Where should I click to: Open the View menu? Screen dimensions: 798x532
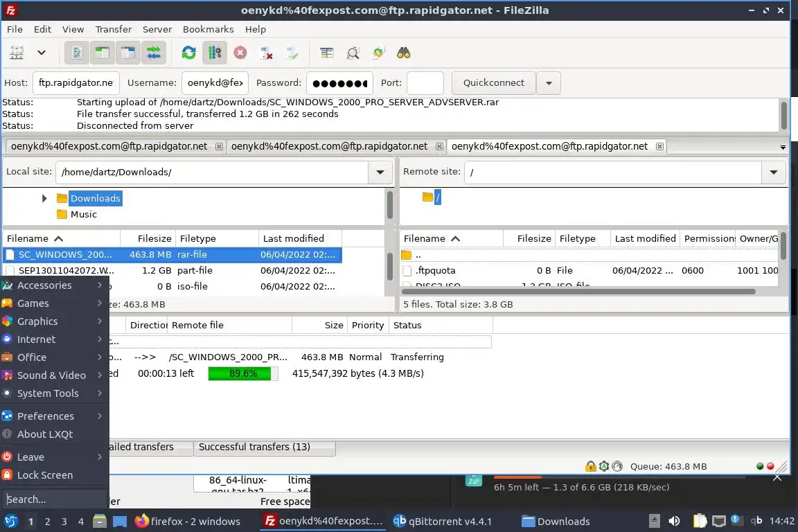73,29
